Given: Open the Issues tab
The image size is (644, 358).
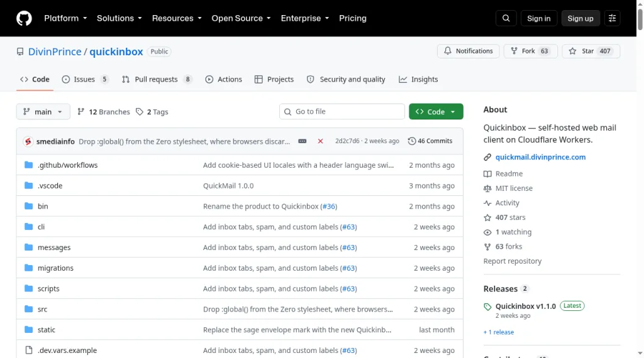Looking at the screenshot, I should click(86, 80).
